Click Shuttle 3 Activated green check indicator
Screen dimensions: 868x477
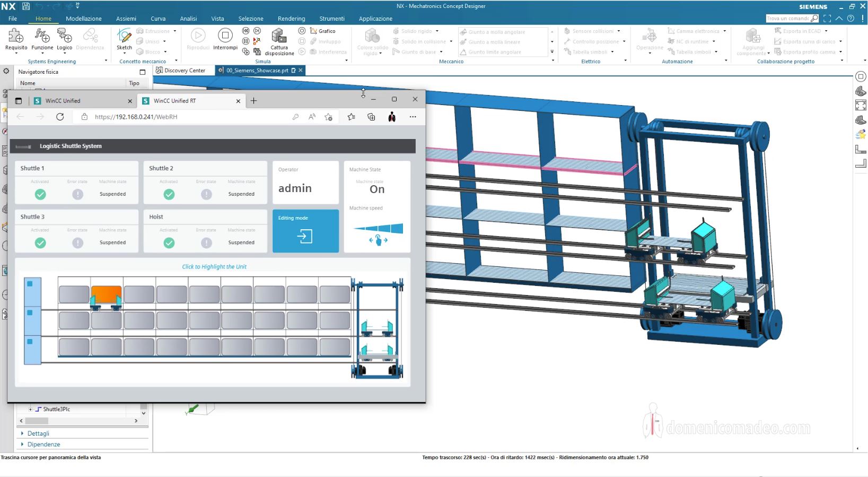click(x=40, y=242)
